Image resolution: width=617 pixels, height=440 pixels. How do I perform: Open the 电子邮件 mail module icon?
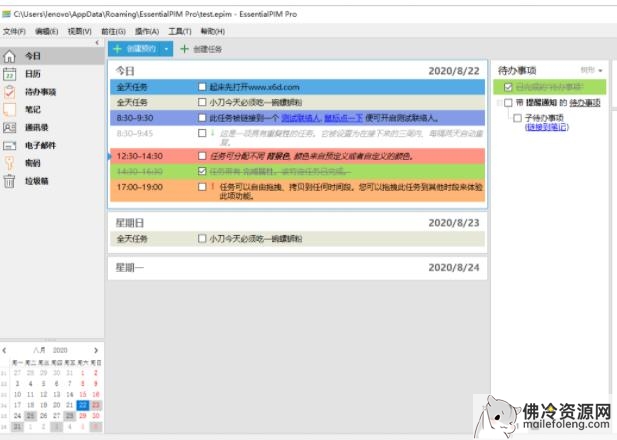[10, 145]
